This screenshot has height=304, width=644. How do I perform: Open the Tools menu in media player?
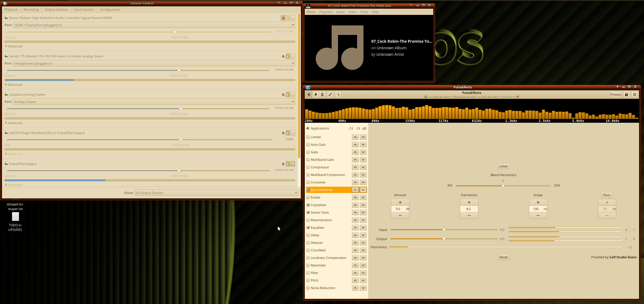pos(364,12)
